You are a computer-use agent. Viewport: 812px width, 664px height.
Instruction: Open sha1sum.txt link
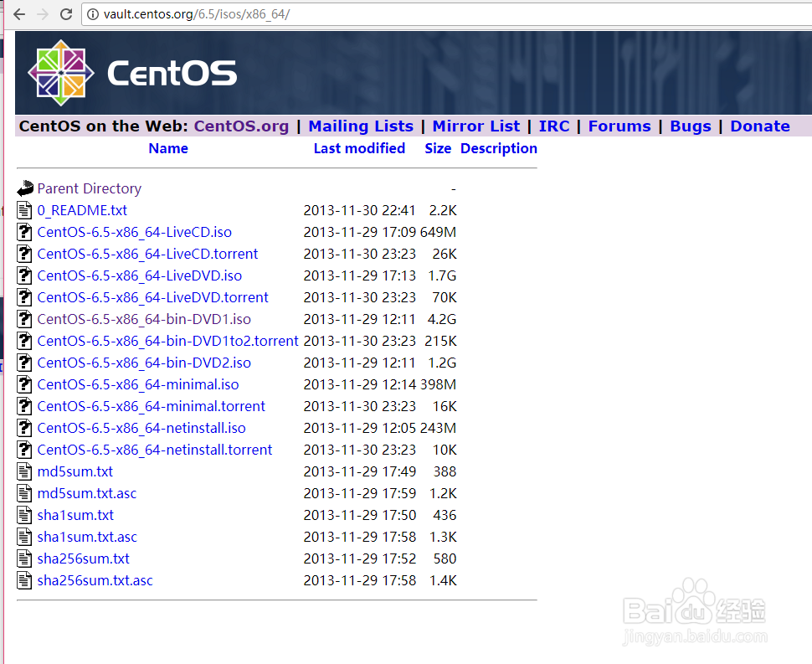[x=75, y=514]
